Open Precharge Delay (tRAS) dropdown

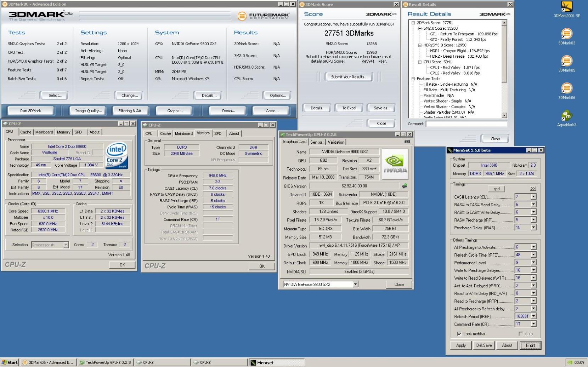coord(533,228)
